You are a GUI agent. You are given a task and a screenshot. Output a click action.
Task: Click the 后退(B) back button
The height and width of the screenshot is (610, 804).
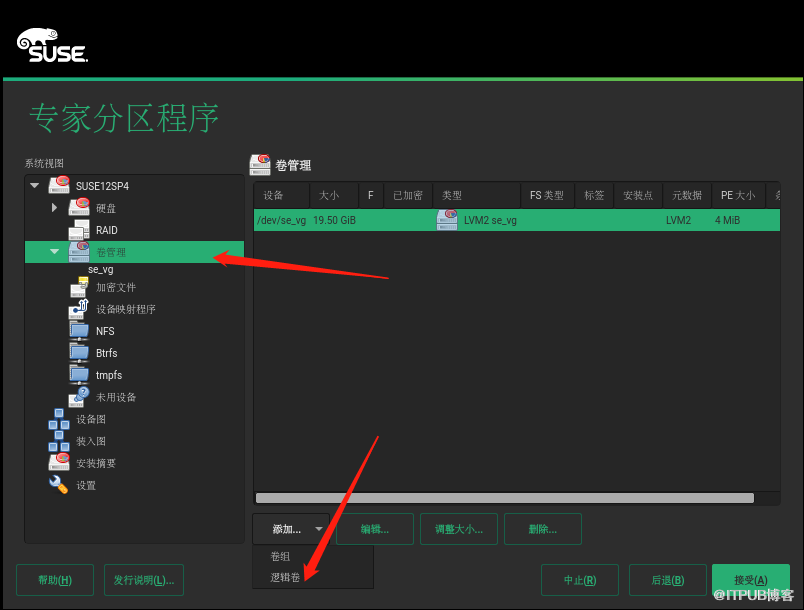click(x=668, y=580)
